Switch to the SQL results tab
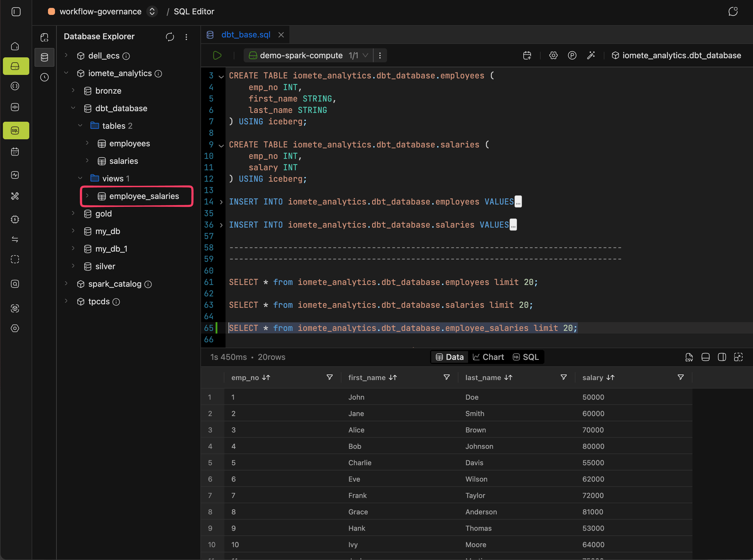 coord(526,357)
